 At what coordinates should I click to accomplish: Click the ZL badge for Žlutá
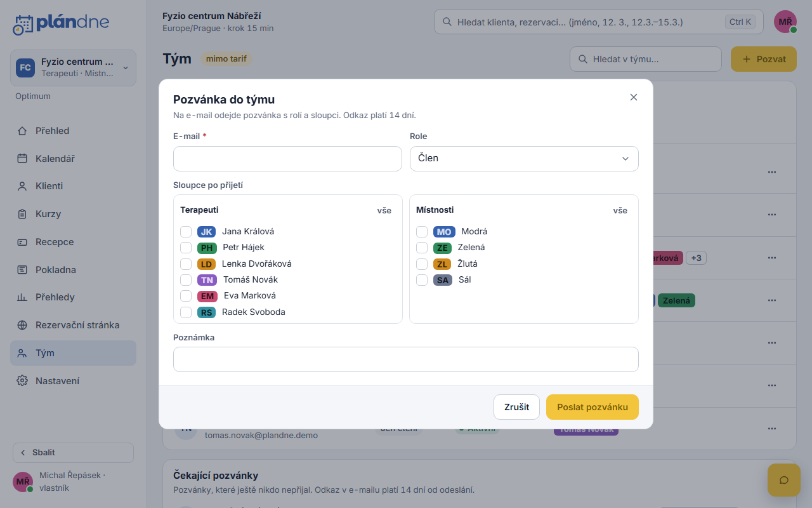[442, 264]
